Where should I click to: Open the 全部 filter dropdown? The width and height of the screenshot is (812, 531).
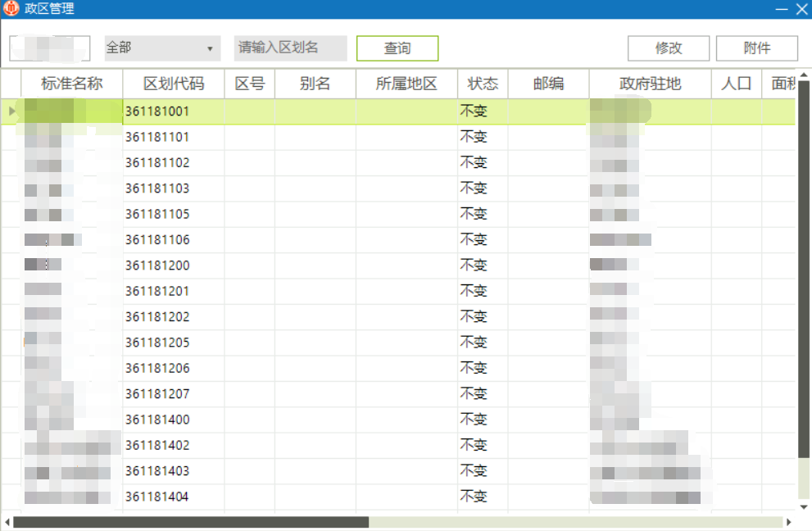point(162,48)
